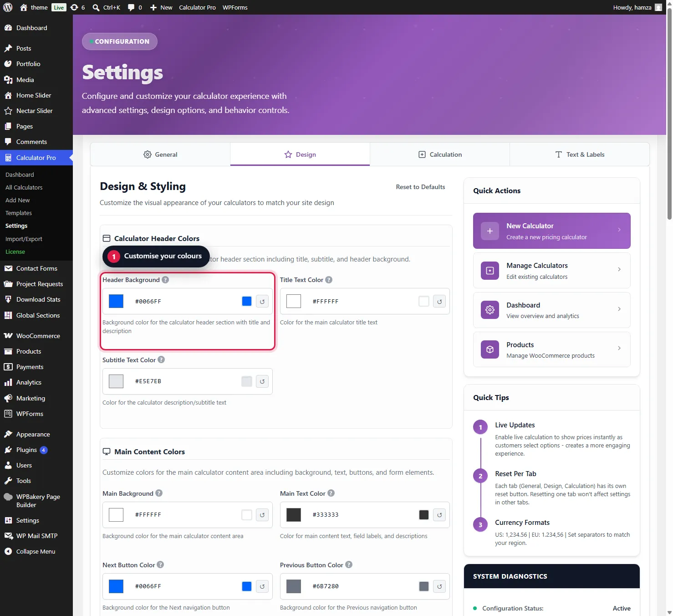Open Next Button Color blue swatch
The height and width of the screenshot is (616, 673).
click(116, 586)
